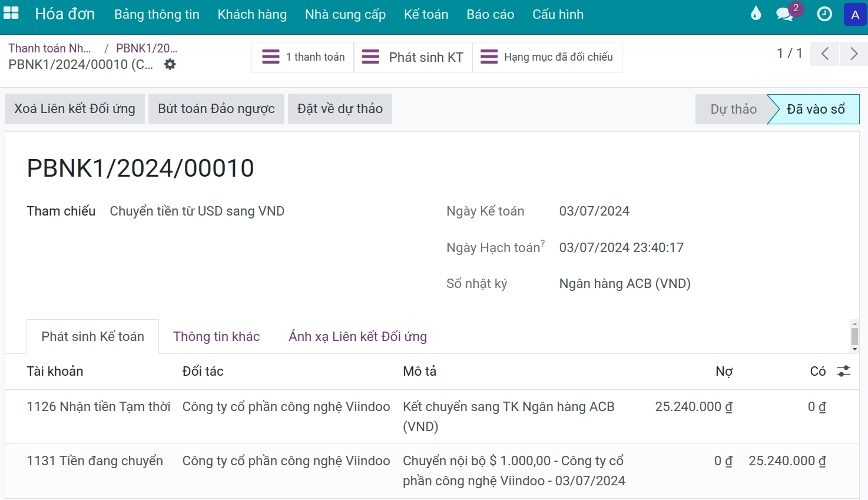This screenshot has width=868, height=500.
Task: Open Phát sinh KT smart button
Action: point(413,57)
